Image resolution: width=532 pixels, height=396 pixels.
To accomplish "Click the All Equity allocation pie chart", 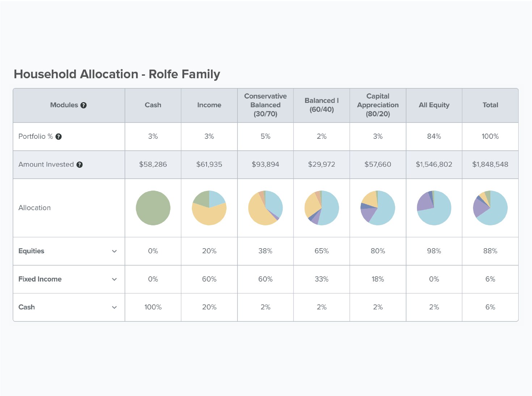I will pyautogui.click(x=434, y=208).
